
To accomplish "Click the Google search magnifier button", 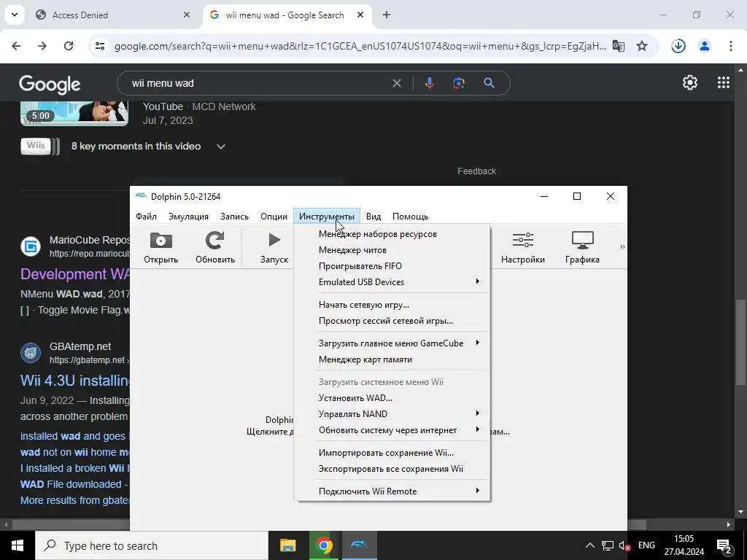I will click(x=489, y=83).
